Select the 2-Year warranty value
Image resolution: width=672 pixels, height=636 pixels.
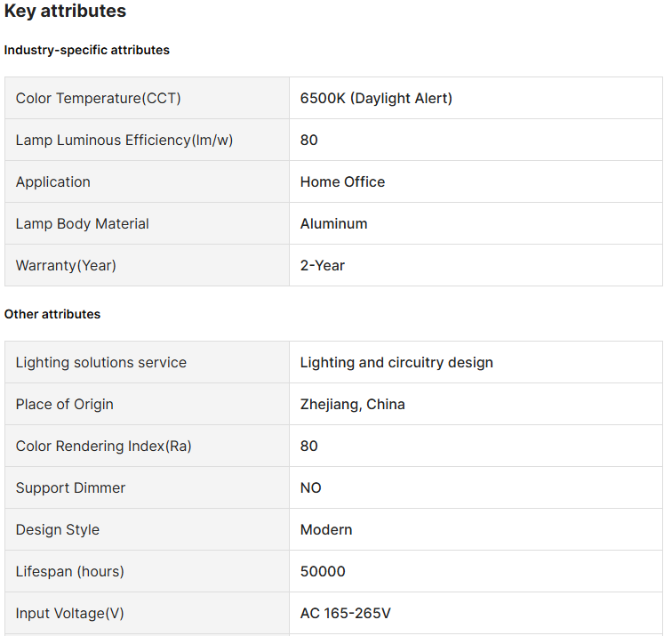(323, 265)
